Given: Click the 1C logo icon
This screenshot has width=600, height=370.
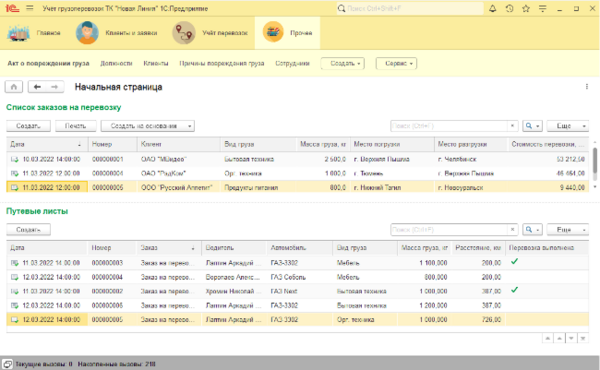Looking at the screenshot, I should tap(12, 8).
